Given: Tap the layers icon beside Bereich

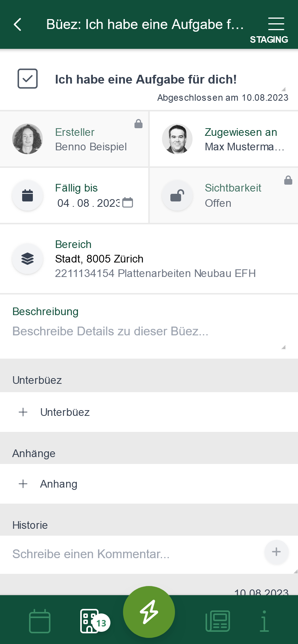Looking at the screenshot, I should pos(28,259).
